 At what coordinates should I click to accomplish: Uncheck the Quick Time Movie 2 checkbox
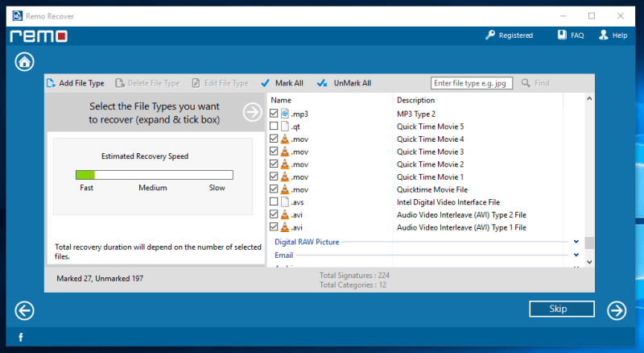(x=274, y=164)
